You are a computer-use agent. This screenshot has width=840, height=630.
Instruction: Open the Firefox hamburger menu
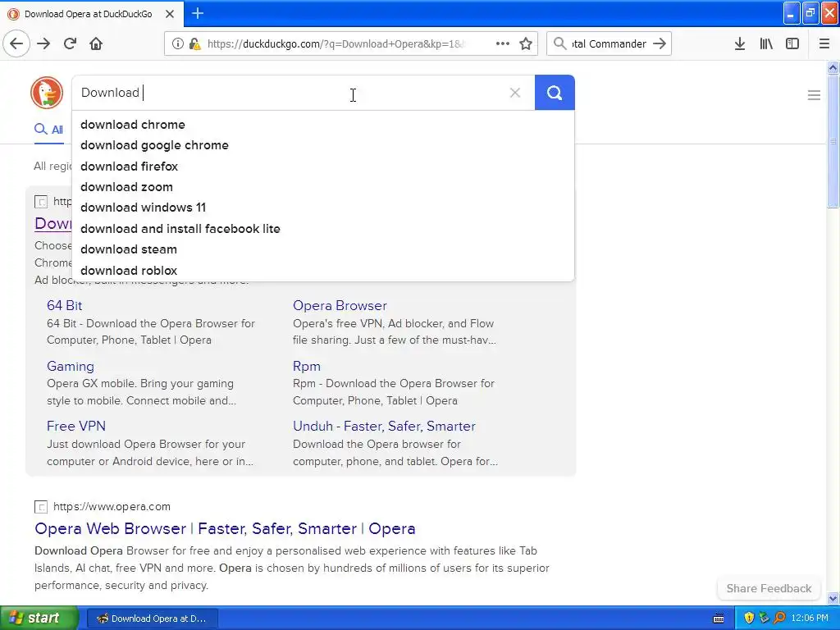824,44
